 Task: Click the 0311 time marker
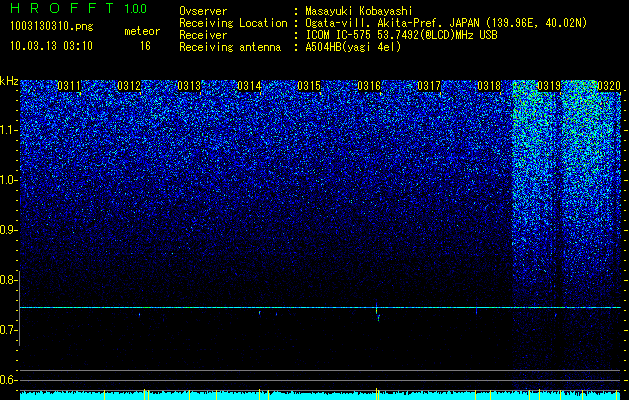pos(69,86)
